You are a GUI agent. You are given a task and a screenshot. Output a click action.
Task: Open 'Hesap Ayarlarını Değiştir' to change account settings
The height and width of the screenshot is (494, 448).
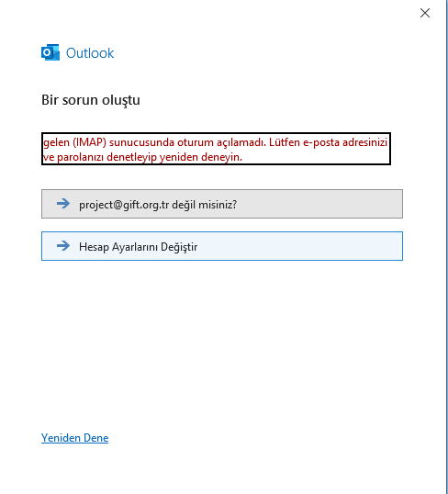[222, 246]
